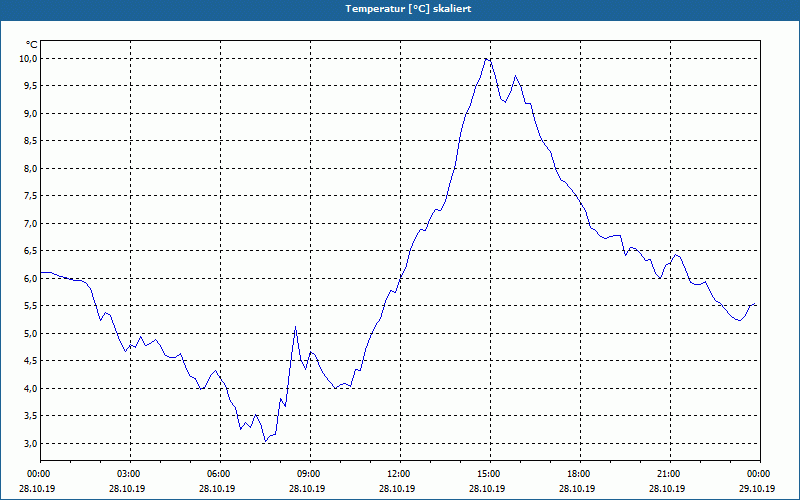Click the 03:00 time axis label
This screenshot has width=800, height=500.
coord(131,474)
